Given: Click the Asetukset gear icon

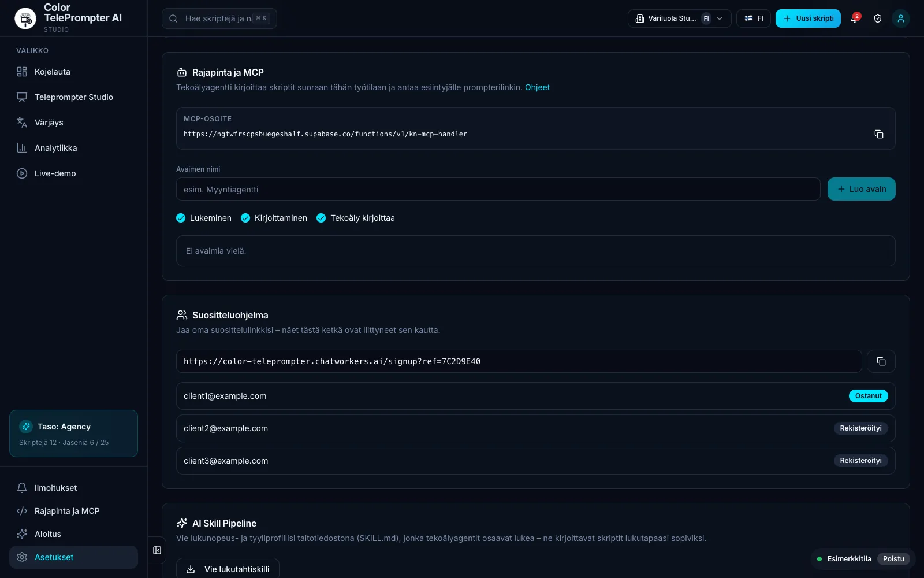Looking at the screenshot, I should point(22,557).
